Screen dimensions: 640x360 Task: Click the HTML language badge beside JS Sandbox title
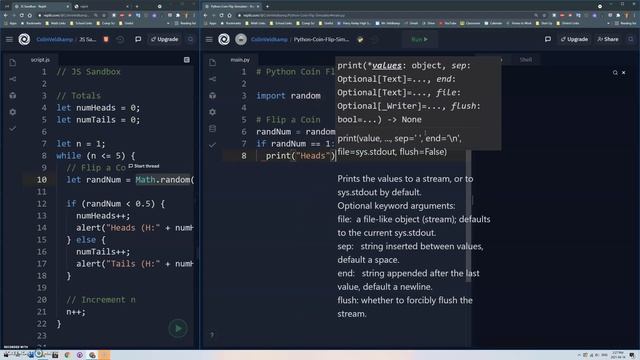click(106, 40)
